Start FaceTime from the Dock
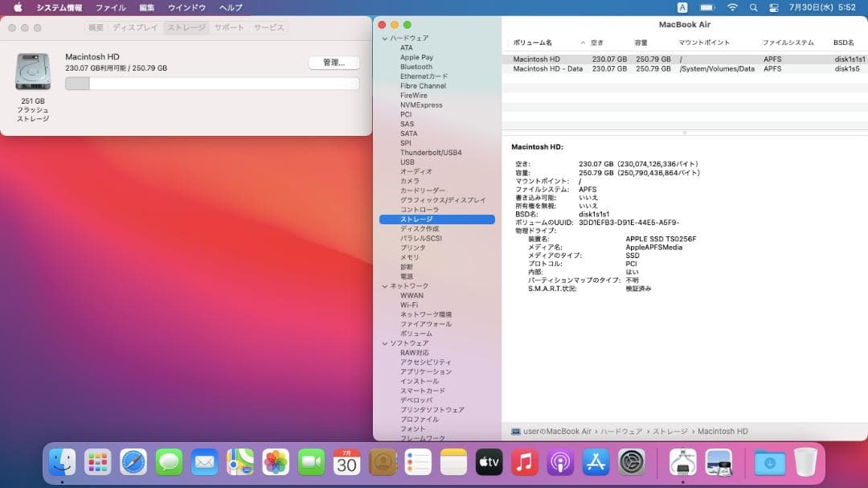 [x=310, y=463]
